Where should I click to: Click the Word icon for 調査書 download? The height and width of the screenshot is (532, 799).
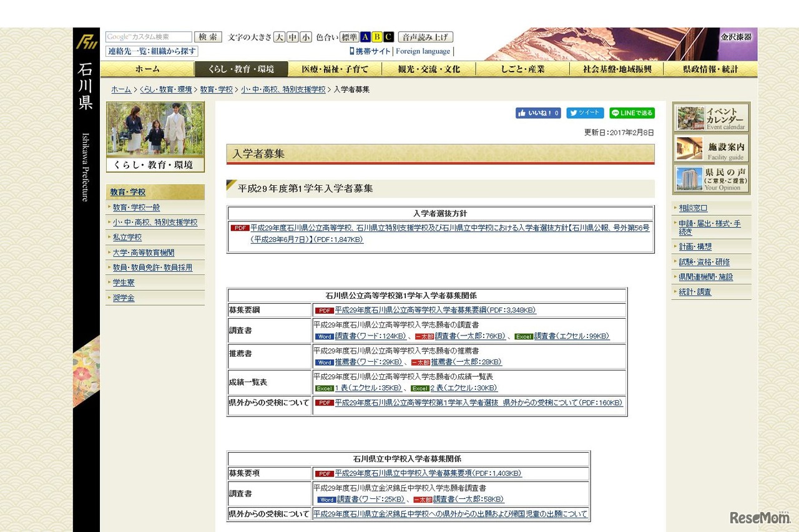click(x=326, y=335)
